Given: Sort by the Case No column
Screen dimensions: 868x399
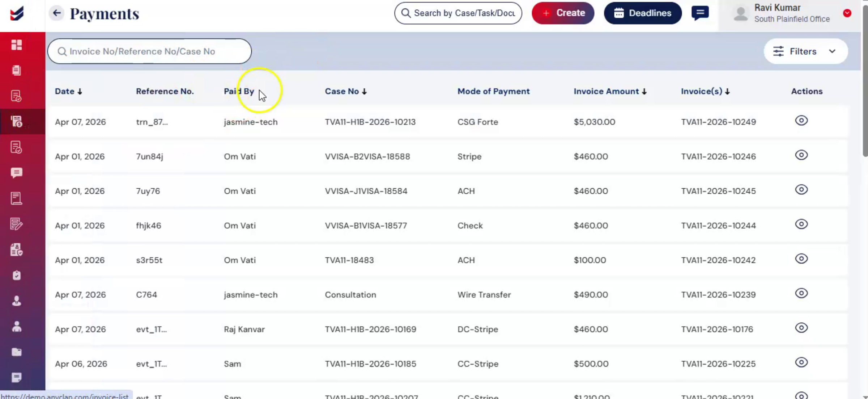Looking at the screenshot, I should (x=346, y=91).
